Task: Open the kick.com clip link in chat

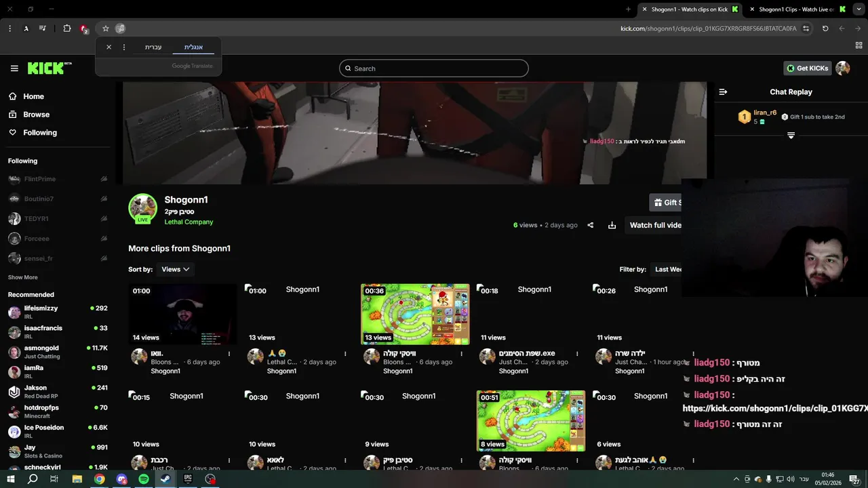Action: 775,409
